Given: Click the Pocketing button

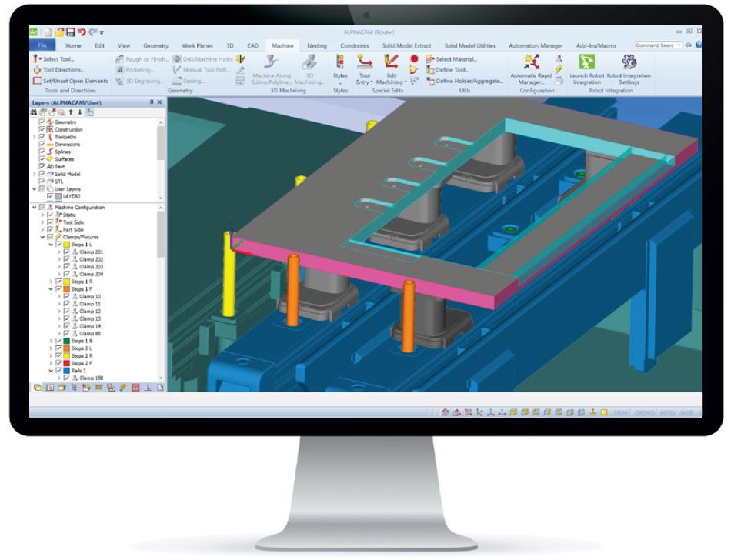Looking at the screenshot, I should (135, 70).
